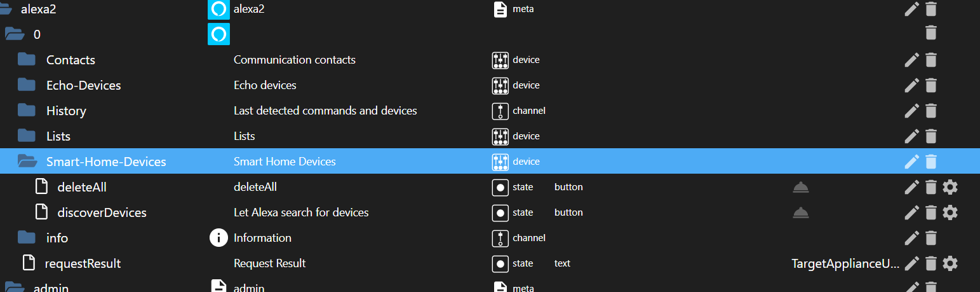Image resolution: width=980 pixels, height=292 pixels.
Task: Click the 'Request Result' name text
Action: pos(270,263)
